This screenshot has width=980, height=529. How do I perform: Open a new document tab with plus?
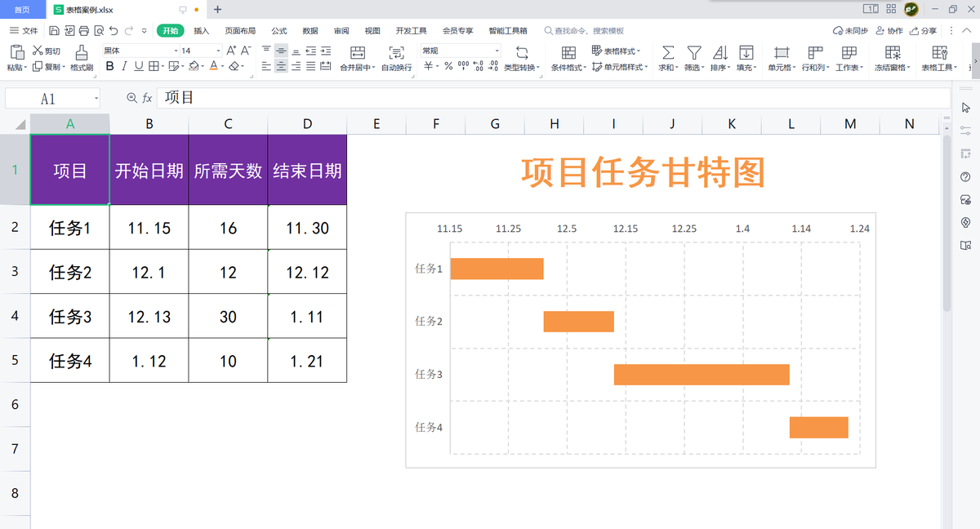tap(217, 10)
